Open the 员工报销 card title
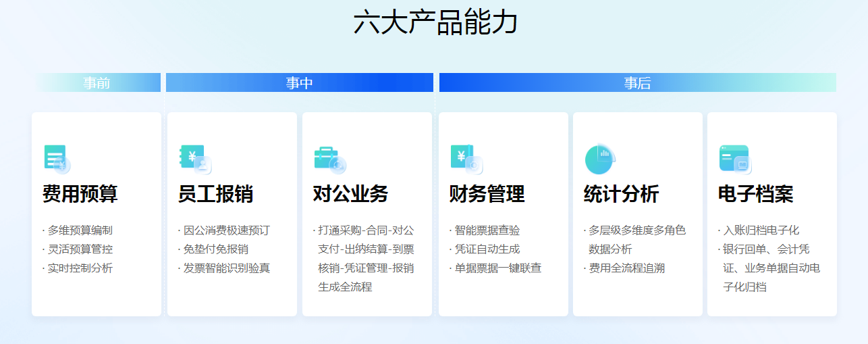Screen dimensions: 868x344 (215, 194)
